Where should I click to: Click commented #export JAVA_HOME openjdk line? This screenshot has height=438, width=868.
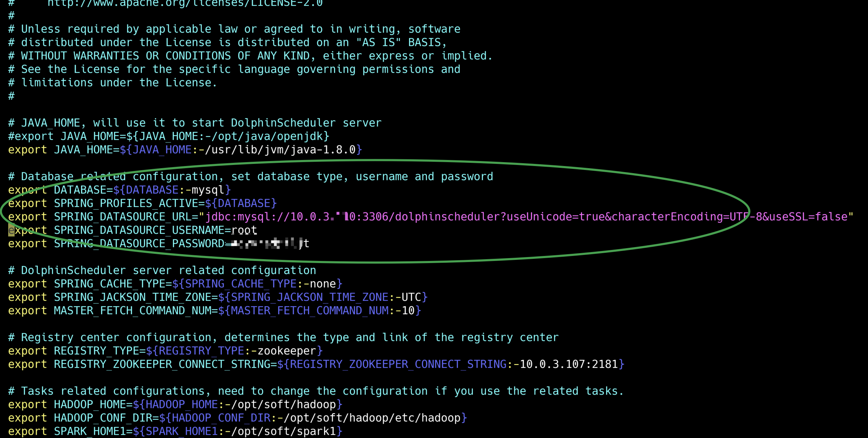click(x=169, y=136)
